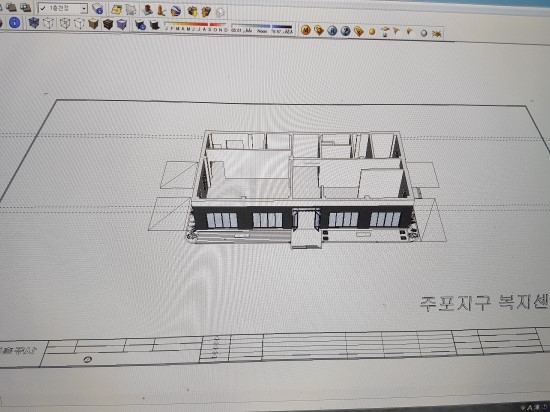Select Hidden Line face style

point(79,24)
